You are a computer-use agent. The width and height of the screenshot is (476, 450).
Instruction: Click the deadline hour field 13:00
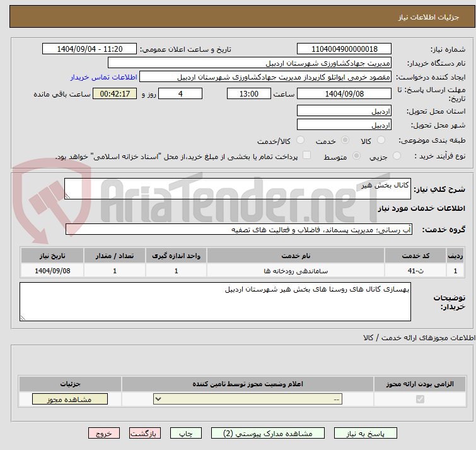click(249, 93)
